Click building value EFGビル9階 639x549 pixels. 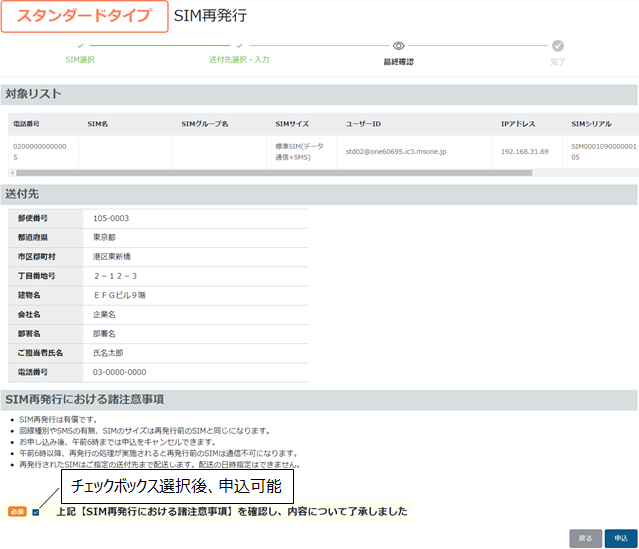[x=120, y=295]
